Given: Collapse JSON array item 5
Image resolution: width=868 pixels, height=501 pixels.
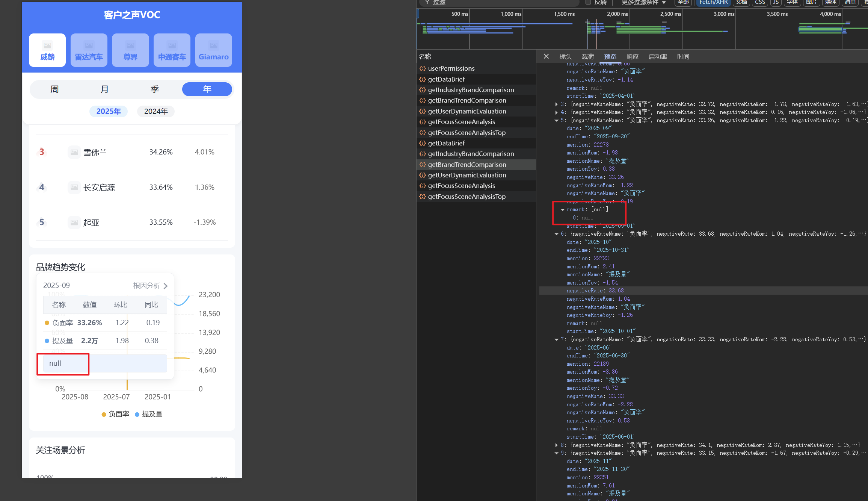Looking at the screenshot, I should 556,121.
